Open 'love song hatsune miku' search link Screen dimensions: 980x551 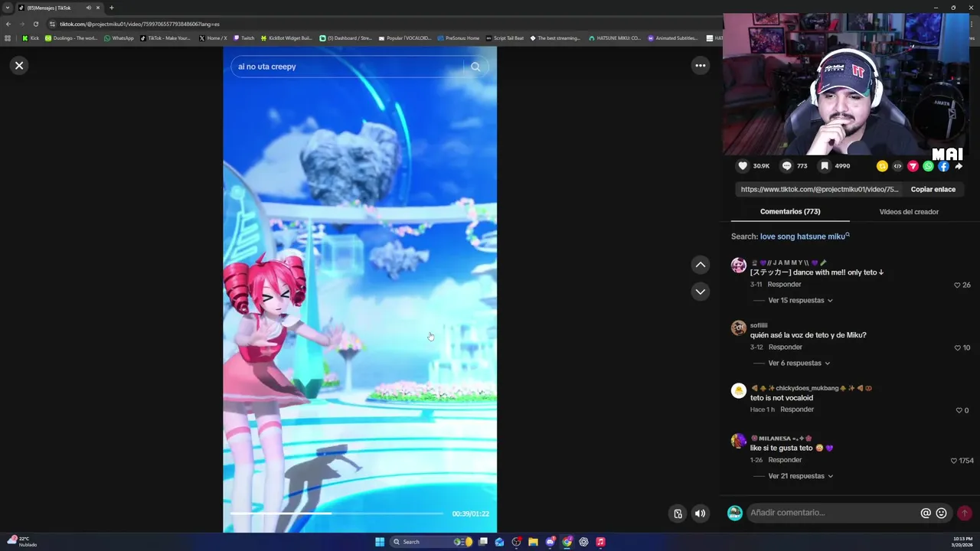pyautogui.click(x=805, y=236)
